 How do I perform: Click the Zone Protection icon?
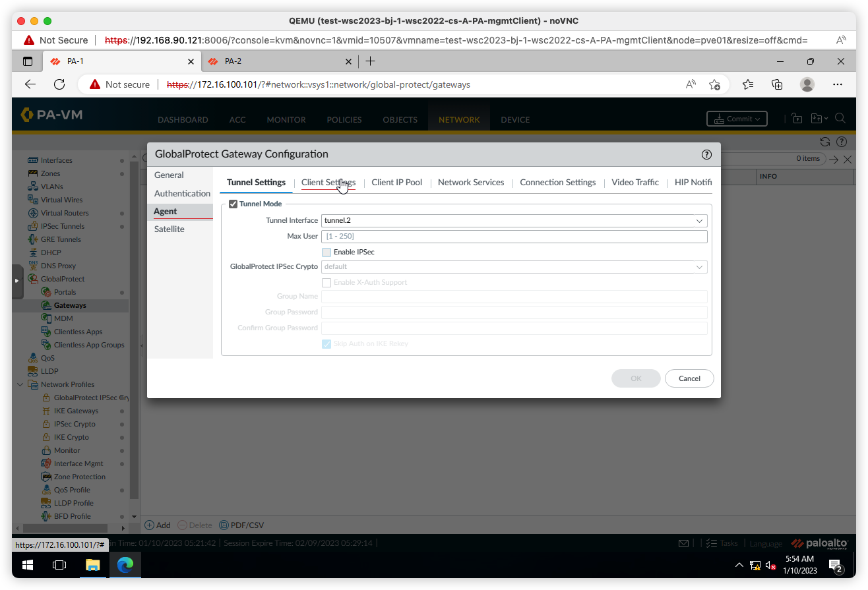(46, 477)
